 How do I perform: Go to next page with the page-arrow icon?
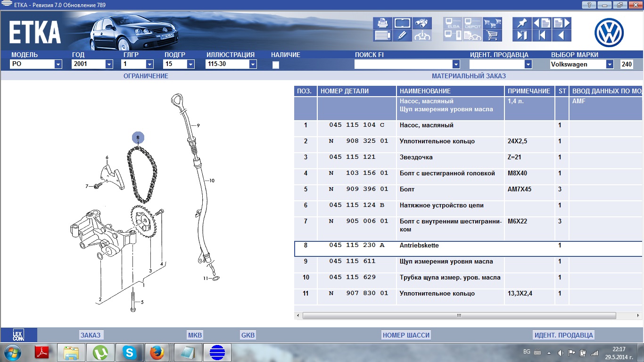(561, 23)
